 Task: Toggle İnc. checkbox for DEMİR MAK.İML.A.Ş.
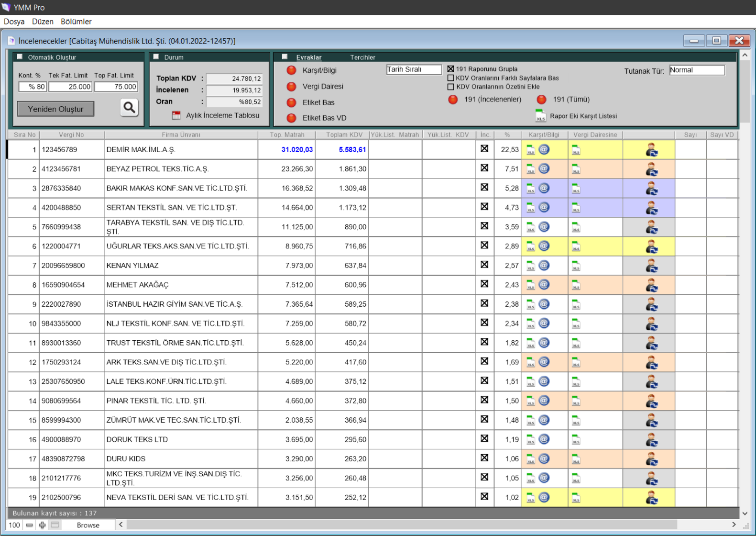[x=484, y=148]
